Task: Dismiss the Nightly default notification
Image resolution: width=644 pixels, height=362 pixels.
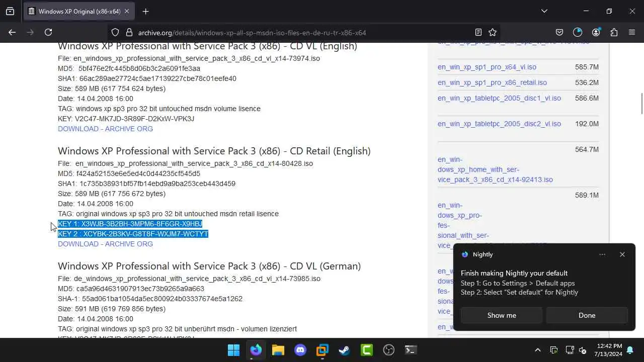Action: point(622,254)
